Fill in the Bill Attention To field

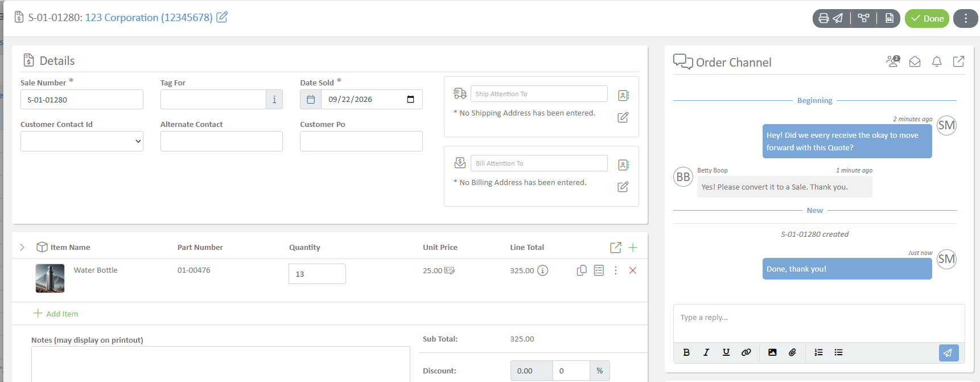[x=539, y=163]
